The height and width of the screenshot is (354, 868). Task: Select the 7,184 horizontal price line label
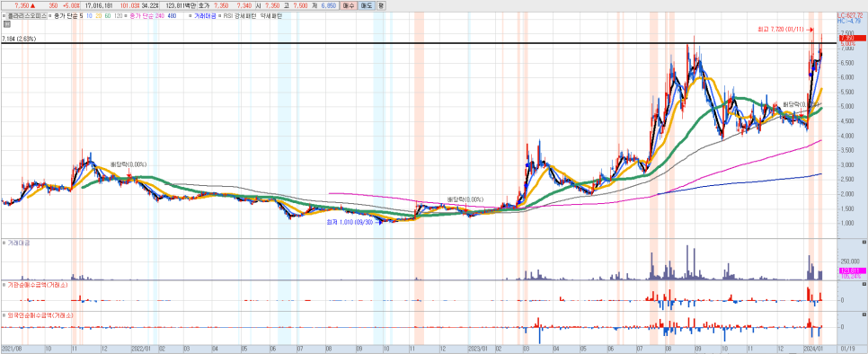[19, 39]
